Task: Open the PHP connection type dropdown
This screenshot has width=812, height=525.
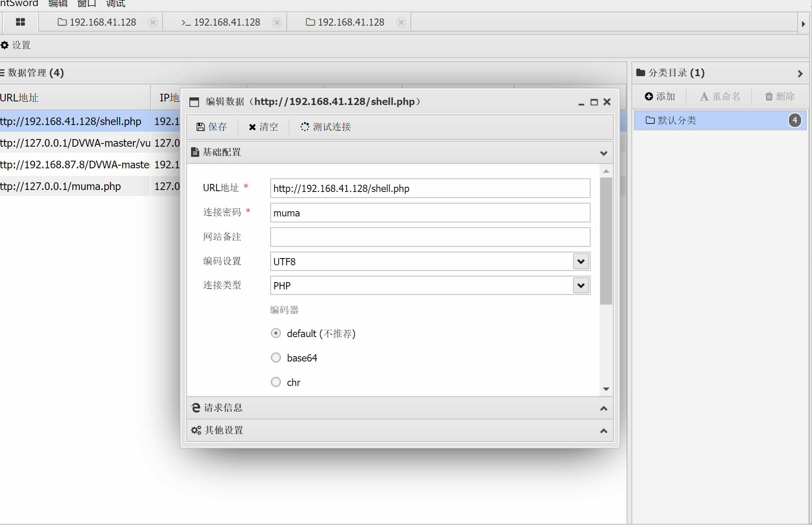Action: coord(581,286)
